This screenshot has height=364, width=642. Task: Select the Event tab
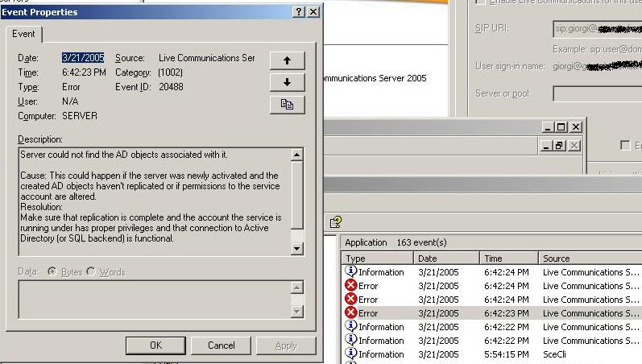[x=23, y=34]
